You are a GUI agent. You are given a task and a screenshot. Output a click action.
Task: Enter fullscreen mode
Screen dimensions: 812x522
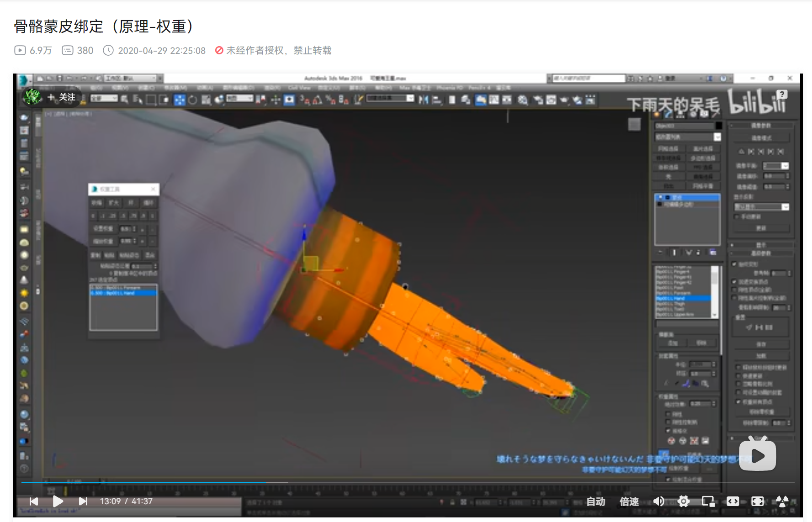(x=757, y=501)
